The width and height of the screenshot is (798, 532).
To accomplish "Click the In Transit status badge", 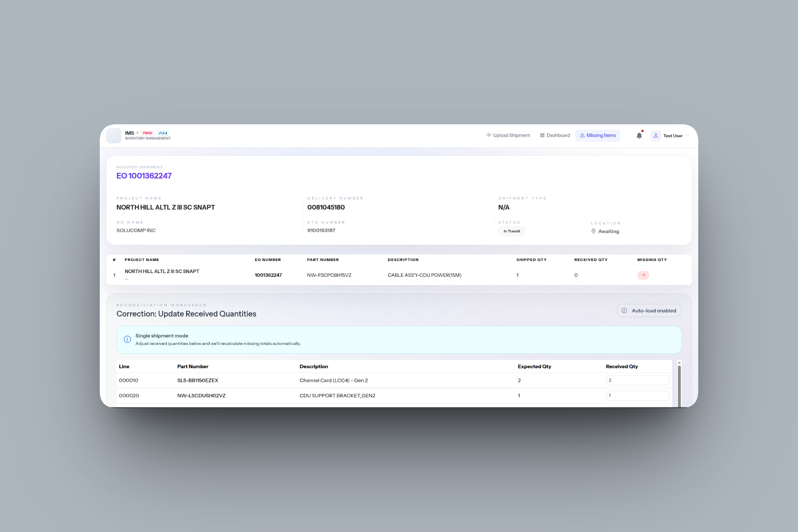I will tap(512, 231).
